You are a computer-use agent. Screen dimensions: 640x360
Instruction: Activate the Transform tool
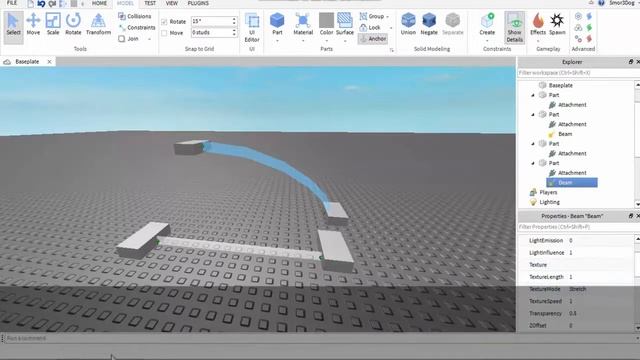[x=98, y=24]
